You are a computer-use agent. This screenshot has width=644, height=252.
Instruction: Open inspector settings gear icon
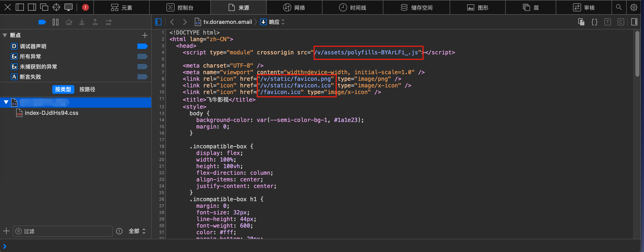coord(634,7)
